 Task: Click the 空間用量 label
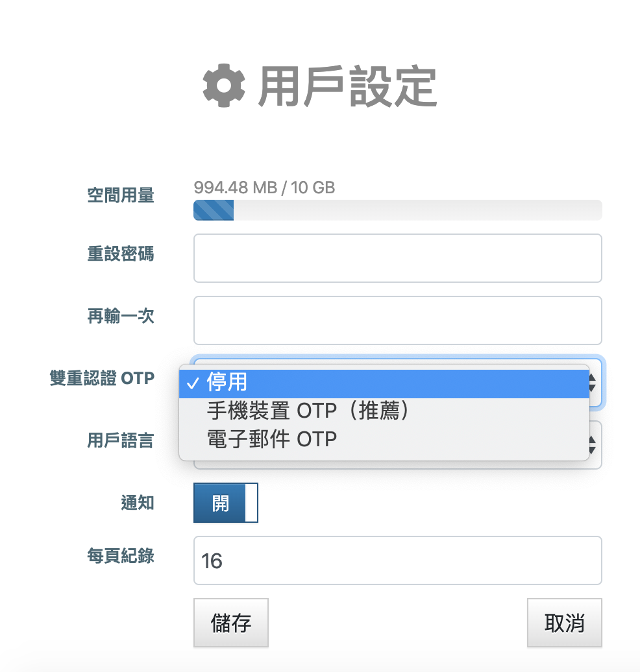pos(121,195)
